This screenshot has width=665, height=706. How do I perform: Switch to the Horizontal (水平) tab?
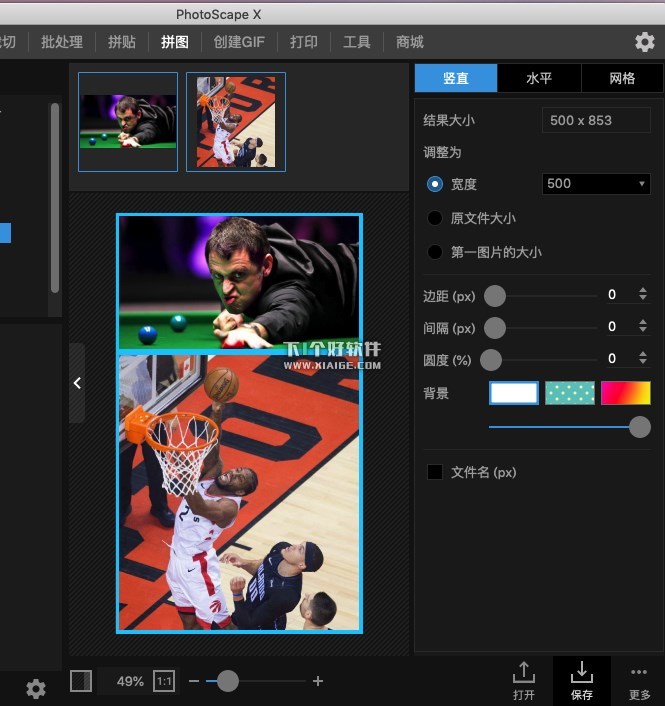539,78
